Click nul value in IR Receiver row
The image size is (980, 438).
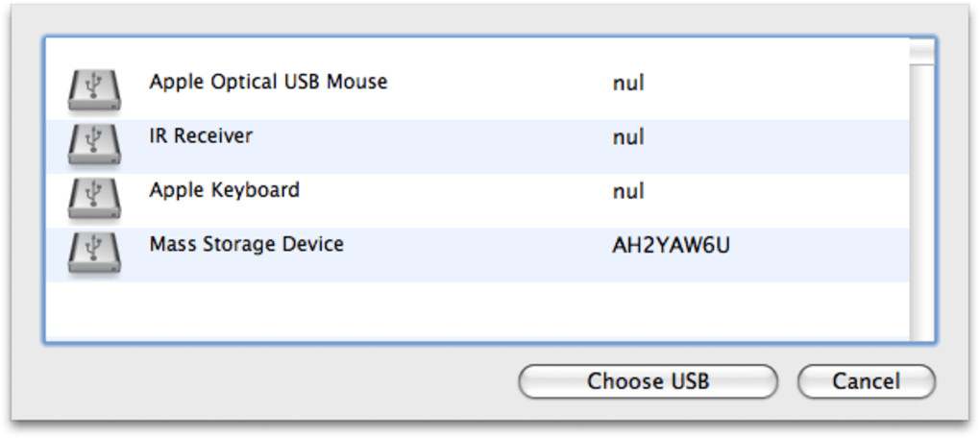coord(628,137)
